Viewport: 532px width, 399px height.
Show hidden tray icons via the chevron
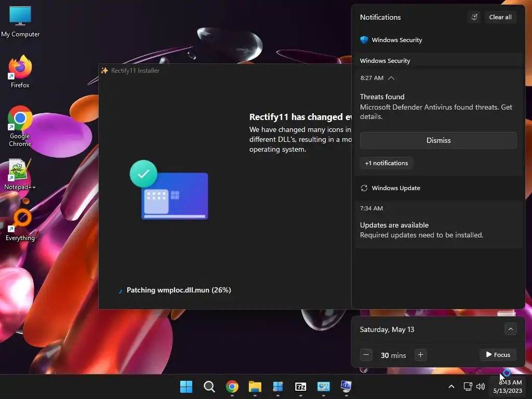(x=451, y=387)
